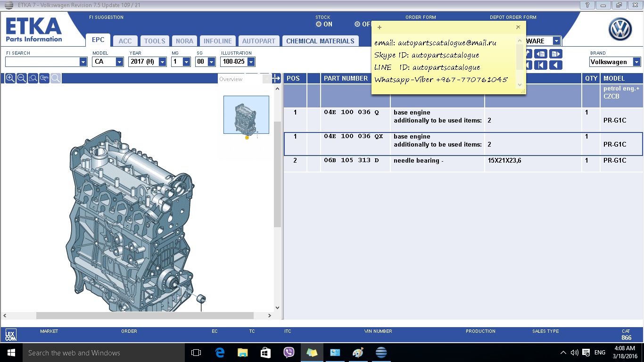Open the MG main group dropdown

click(187, 62)
